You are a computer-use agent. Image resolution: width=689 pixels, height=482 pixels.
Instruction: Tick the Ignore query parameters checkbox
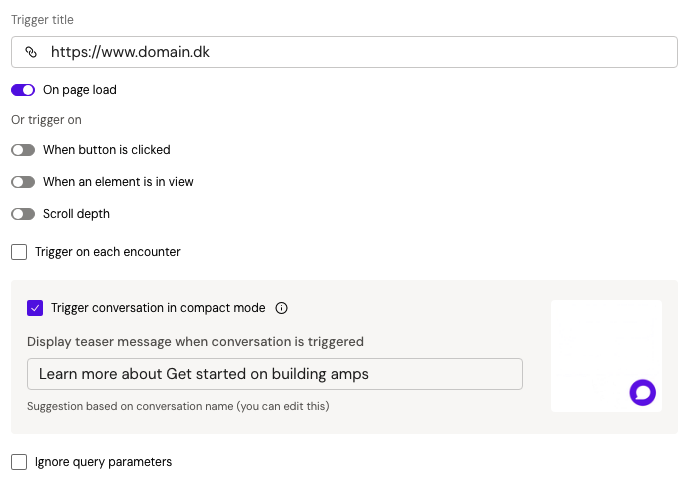[x=19, y=462]
